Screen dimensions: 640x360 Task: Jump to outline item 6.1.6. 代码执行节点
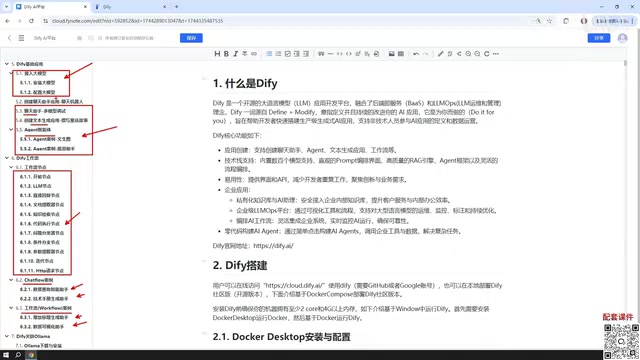click(40, 224)
